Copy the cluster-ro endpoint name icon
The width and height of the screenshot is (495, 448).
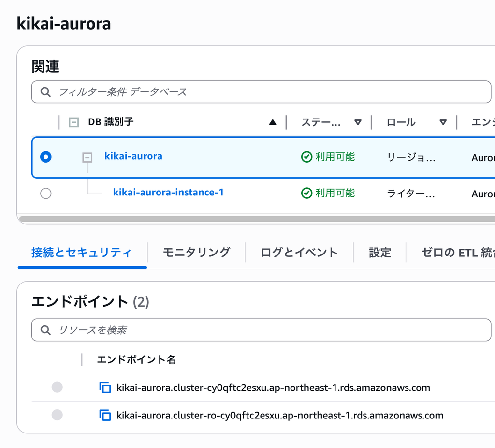pos(105,415)
